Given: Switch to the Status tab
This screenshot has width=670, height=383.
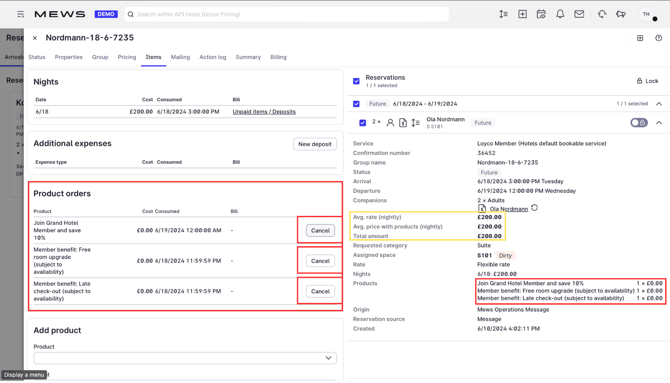Looking at the screenshot, I should pyautogui.click(x=37, y=57).
